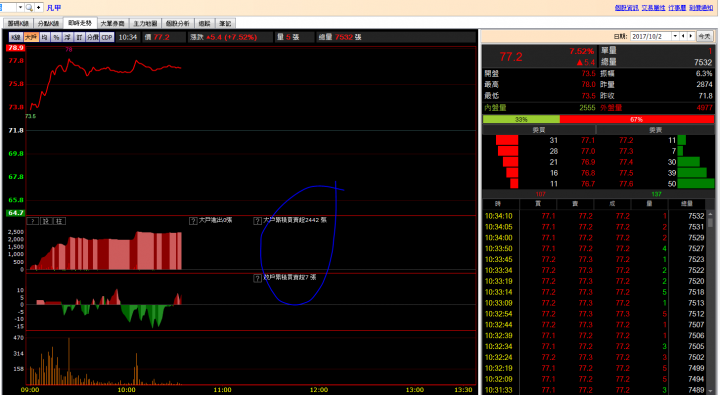The width and height of the screenshot is (720, 395).
Task: Open the 大單券商 tab
Action: pyautogui.click(x=112, y=23)
